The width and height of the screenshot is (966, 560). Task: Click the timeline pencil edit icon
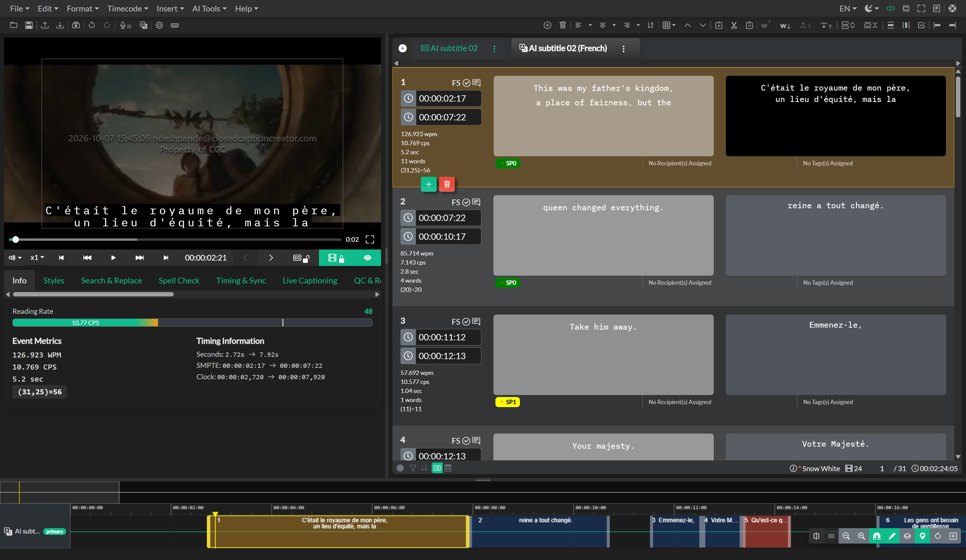click(x=892, y=536)
